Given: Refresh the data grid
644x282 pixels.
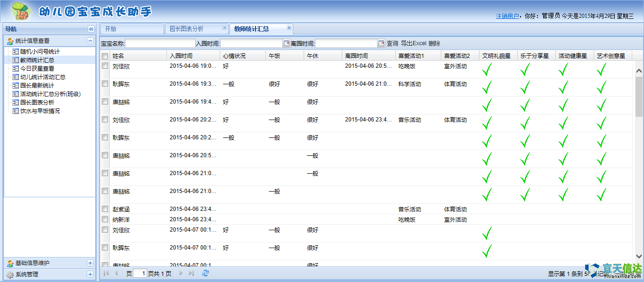Looking at the screenshot, I should [x=206, y=272].
